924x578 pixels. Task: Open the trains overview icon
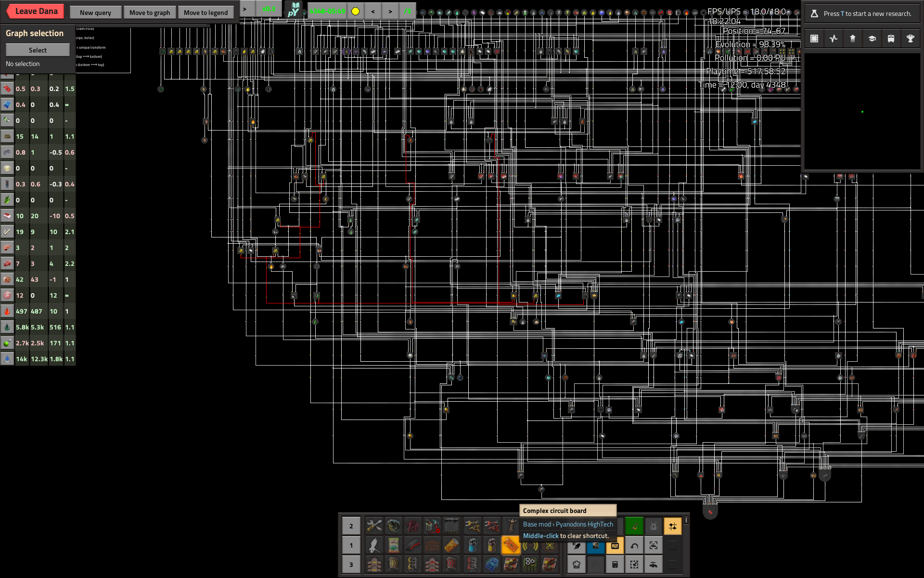(x=891, y=39)
